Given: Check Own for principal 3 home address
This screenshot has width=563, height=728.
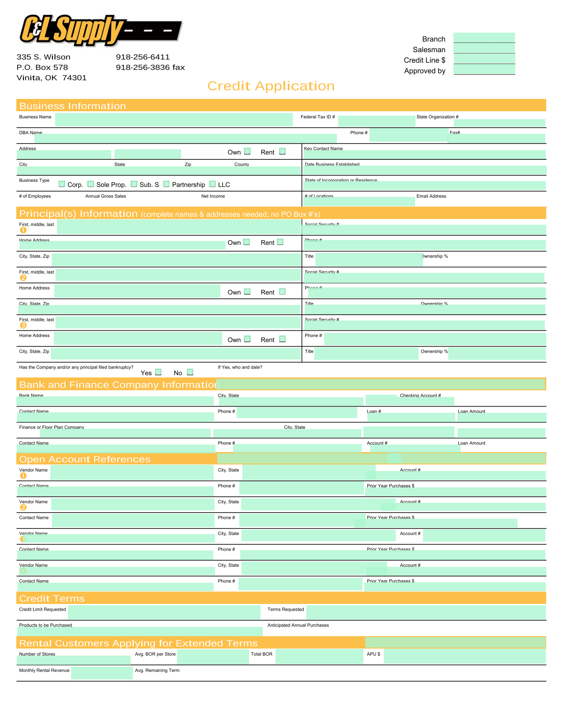Looking at the screenshot, I should point(247,339).
